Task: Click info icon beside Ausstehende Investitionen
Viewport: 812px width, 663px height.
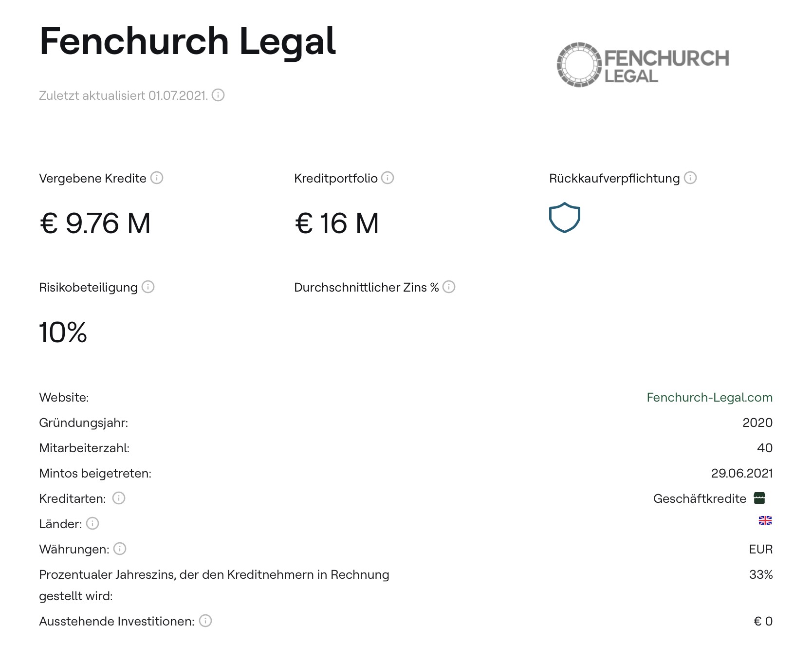Action: 205,621
